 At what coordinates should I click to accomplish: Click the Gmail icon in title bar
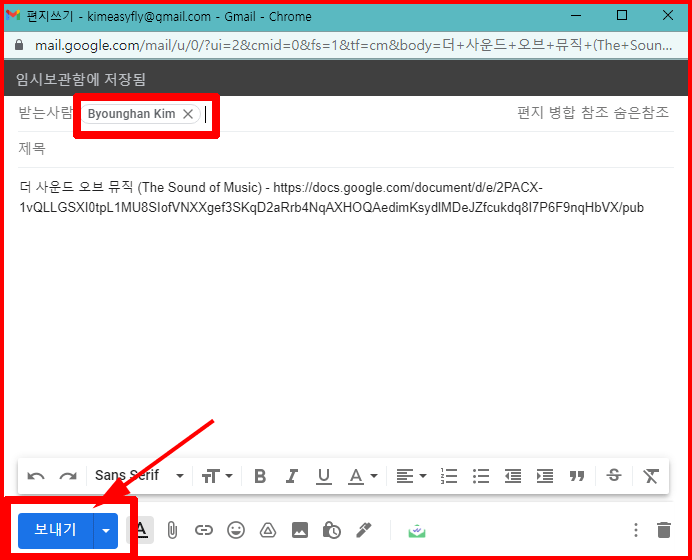(13, 15)
